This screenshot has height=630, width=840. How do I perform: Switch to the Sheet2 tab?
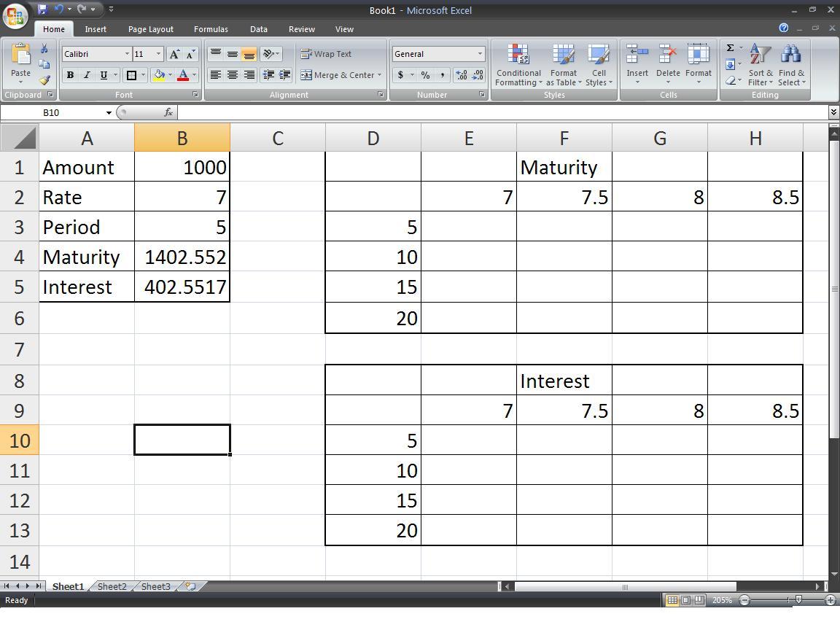pyautogui.click(x=111, y=586)
